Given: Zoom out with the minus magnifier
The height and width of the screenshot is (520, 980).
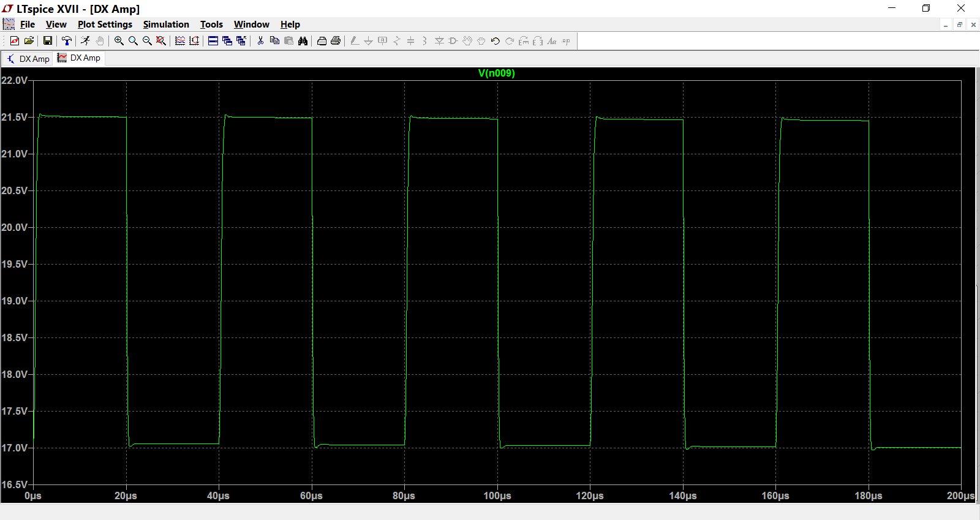Looking at the screenshot, I should coord(147,41).
